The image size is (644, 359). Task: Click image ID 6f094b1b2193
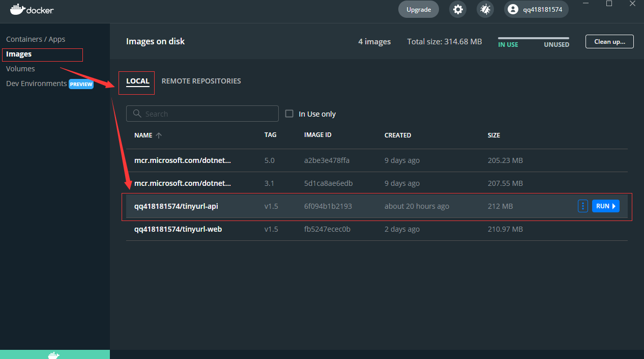tap(328, 206)
